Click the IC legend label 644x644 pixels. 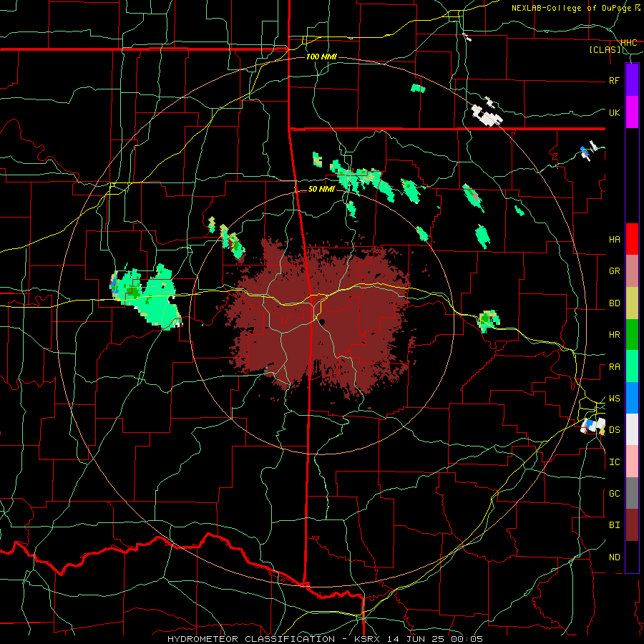[x=614, y=462]
